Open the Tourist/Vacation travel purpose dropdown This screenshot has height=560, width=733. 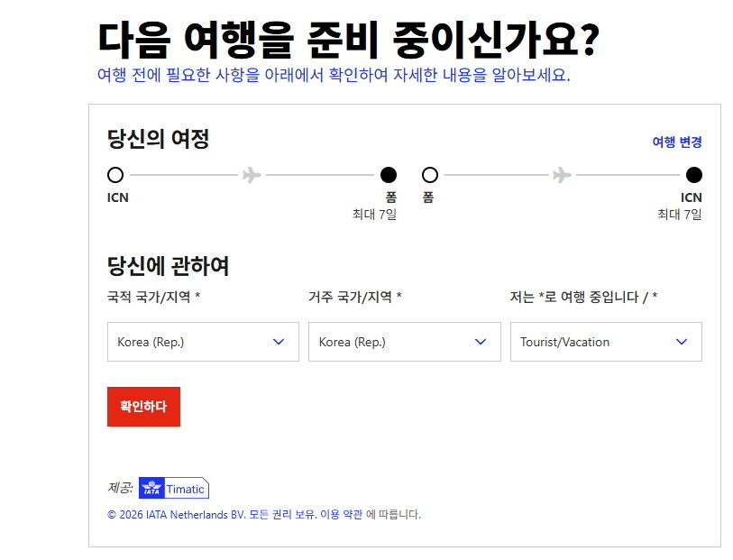(x=606, y=342)
